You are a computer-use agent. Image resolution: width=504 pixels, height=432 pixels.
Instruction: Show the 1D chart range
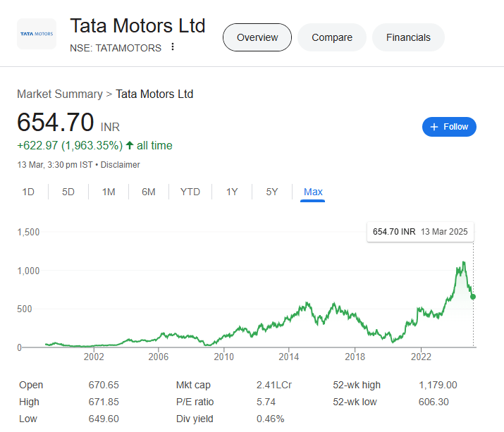pyautogui.click(x=28, y=192)
